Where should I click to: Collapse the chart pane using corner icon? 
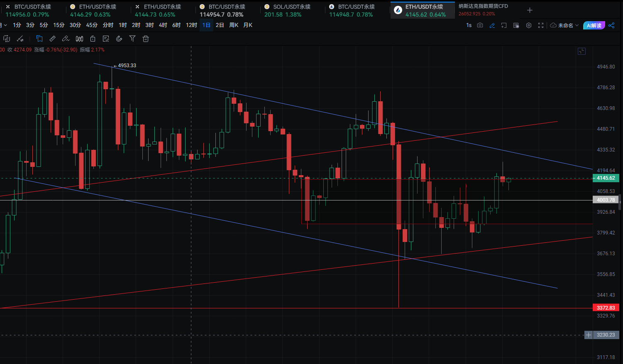[x=581, y=51]
